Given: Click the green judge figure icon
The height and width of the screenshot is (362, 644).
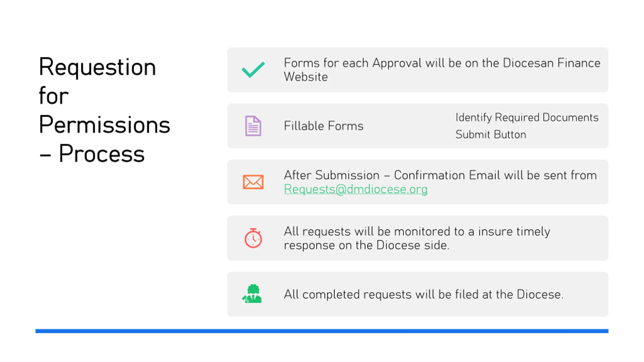Looking at the screenshot, I should 252,294.
